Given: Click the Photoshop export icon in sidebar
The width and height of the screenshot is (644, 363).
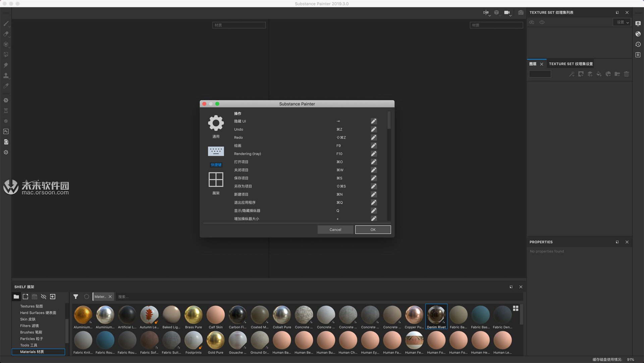Looking at the screenshot, I should point(6,131).
